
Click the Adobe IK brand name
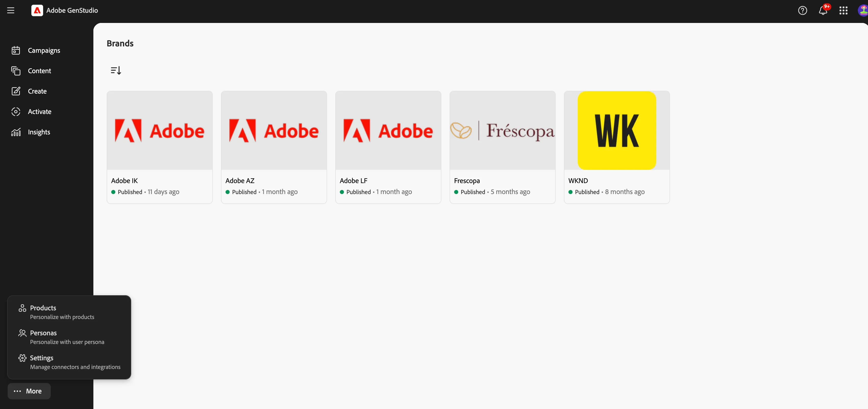(124, 181)
